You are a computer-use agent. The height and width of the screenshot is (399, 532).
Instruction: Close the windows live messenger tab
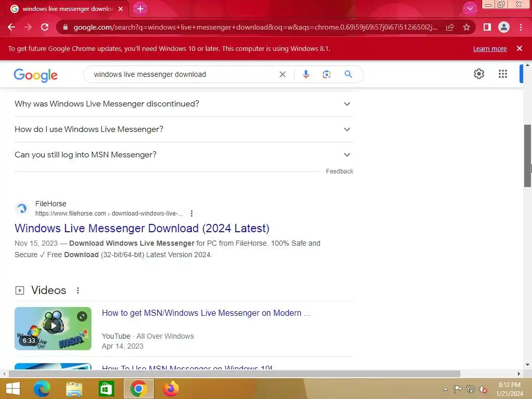tap(121, 9)
